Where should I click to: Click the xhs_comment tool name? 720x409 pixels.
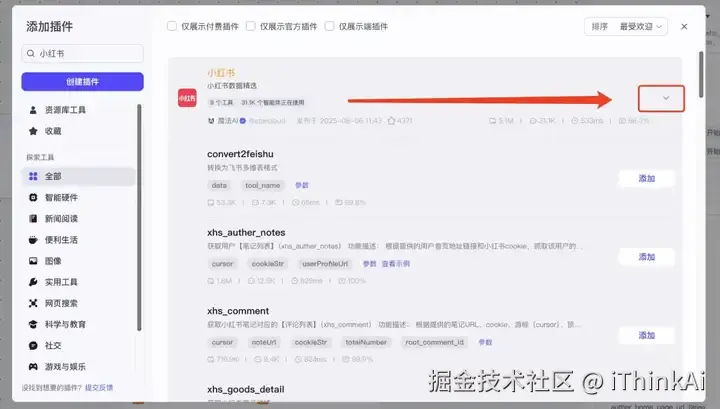(x=238, y=311)
